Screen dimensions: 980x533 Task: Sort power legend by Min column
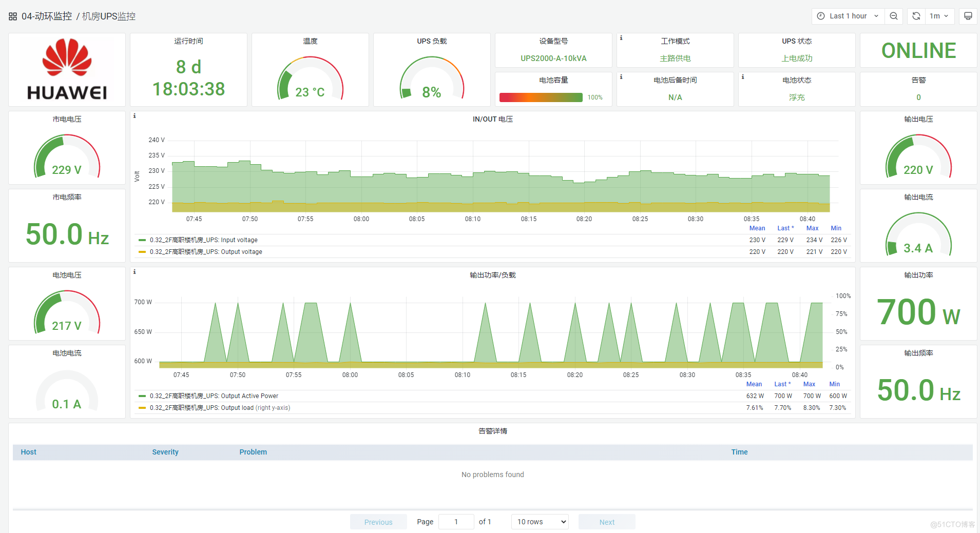click(x=834, y=384)
